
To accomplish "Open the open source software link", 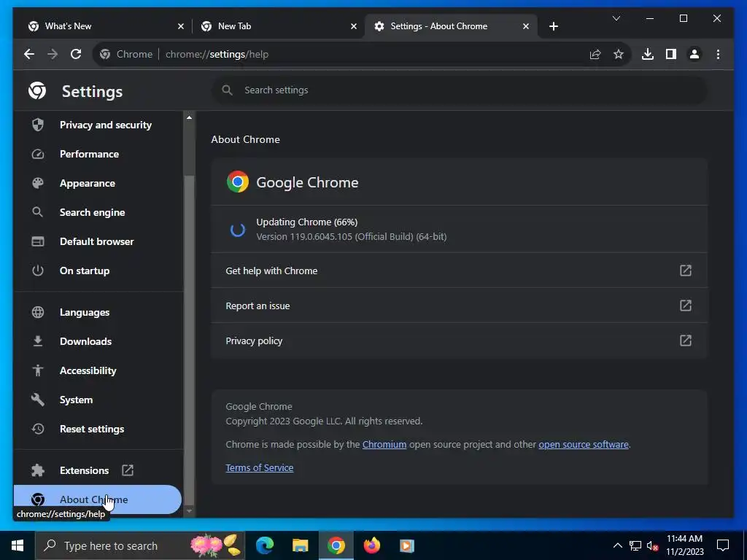I will (584, 444).
